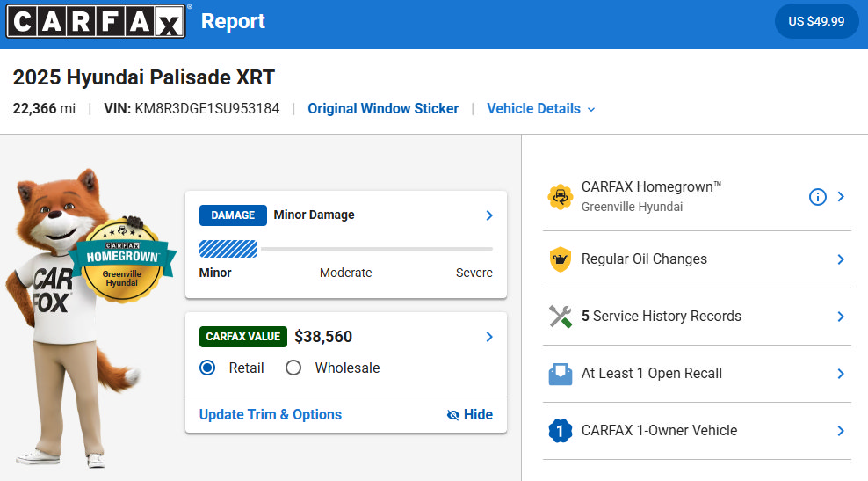The image size is (868, 481).
Task: Click the Regular Oil Changes shield icon
Action: 561,259
